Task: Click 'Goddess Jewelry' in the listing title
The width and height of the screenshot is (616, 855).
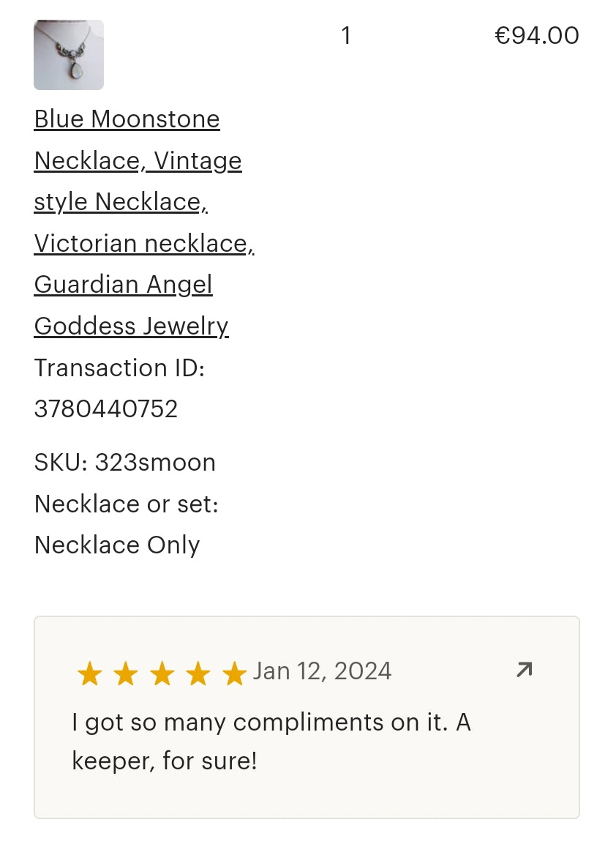Action: (x=131, y=326)
